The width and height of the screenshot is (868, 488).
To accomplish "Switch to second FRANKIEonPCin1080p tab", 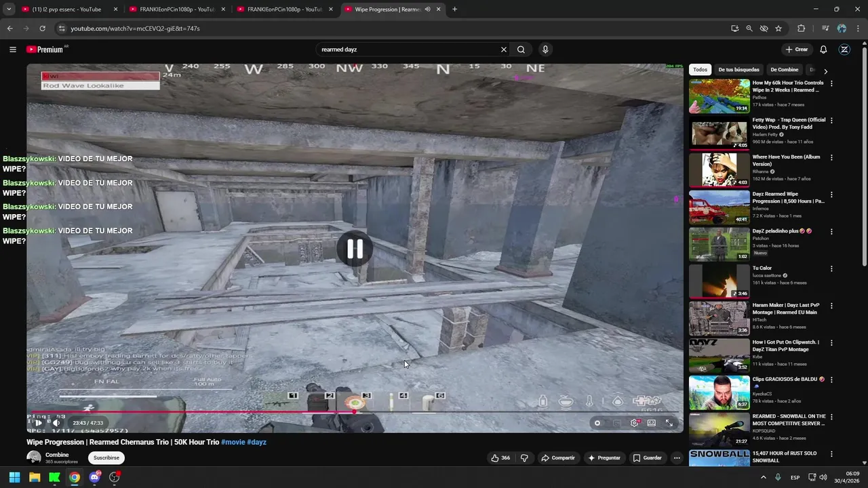I will point(285,9).
